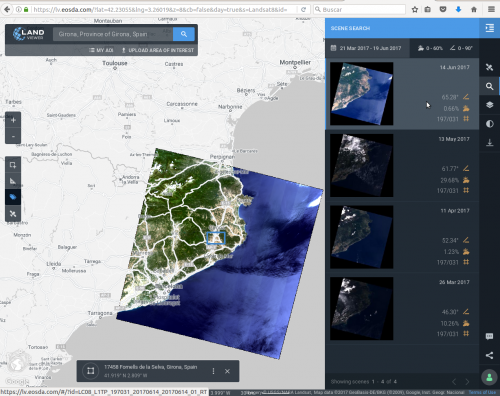This screenshot has width=500, height=396.
Task: Reload the page in the browser
Action: pyautogui.click(x=303, y=9)
